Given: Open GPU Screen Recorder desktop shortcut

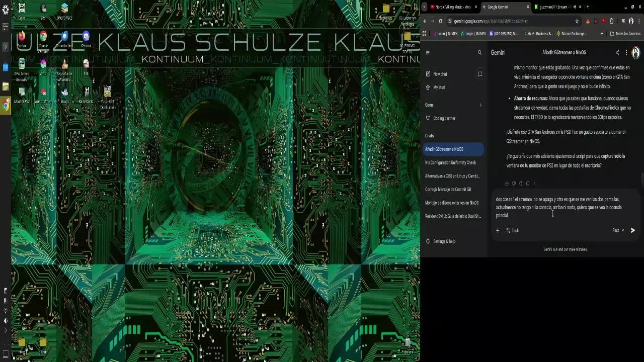Looking at the screenshot, I should point(22,70).
